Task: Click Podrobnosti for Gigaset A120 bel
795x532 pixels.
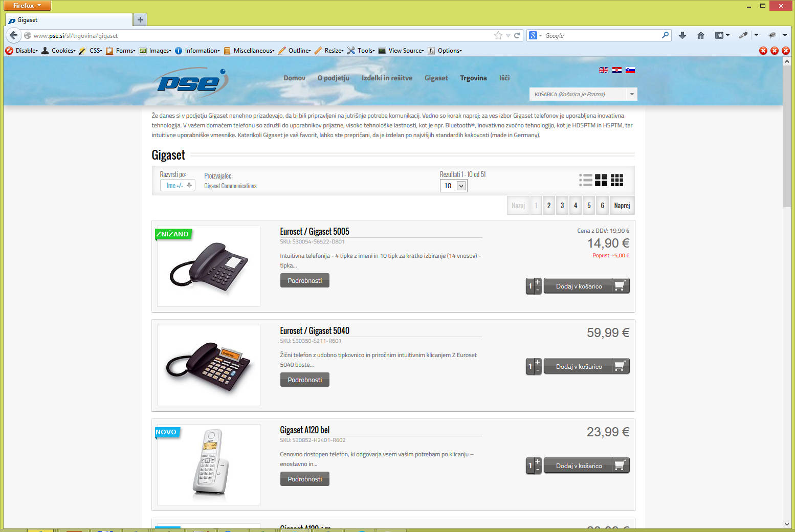Action: click(x=305, y=479)
